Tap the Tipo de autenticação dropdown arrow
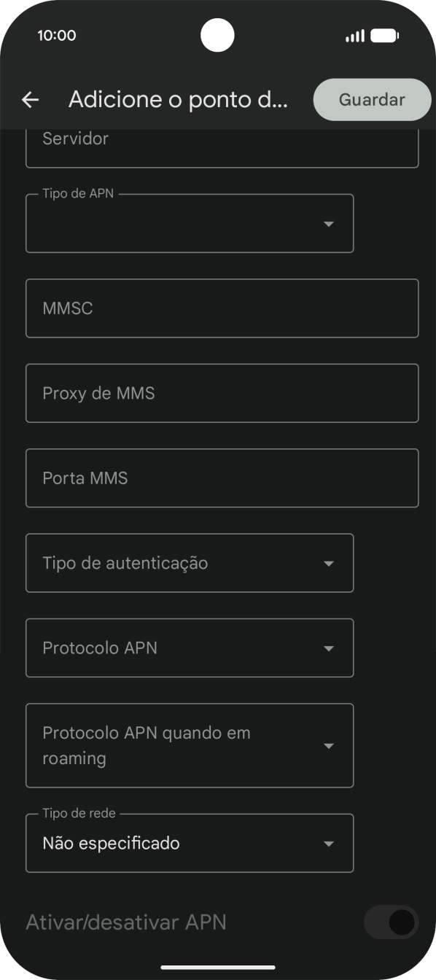This screenshot has height=980, width=436. point(329,563)
